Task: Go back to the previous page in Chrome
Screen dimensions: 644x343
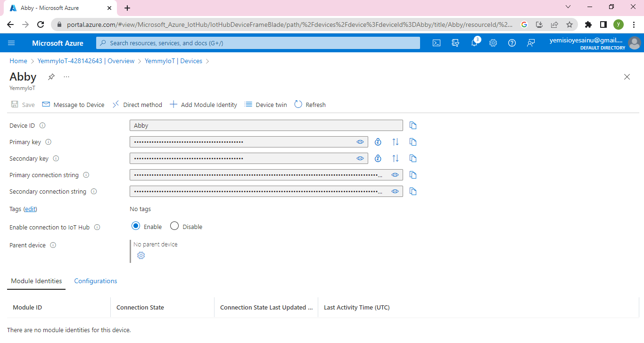Action: 10,24
